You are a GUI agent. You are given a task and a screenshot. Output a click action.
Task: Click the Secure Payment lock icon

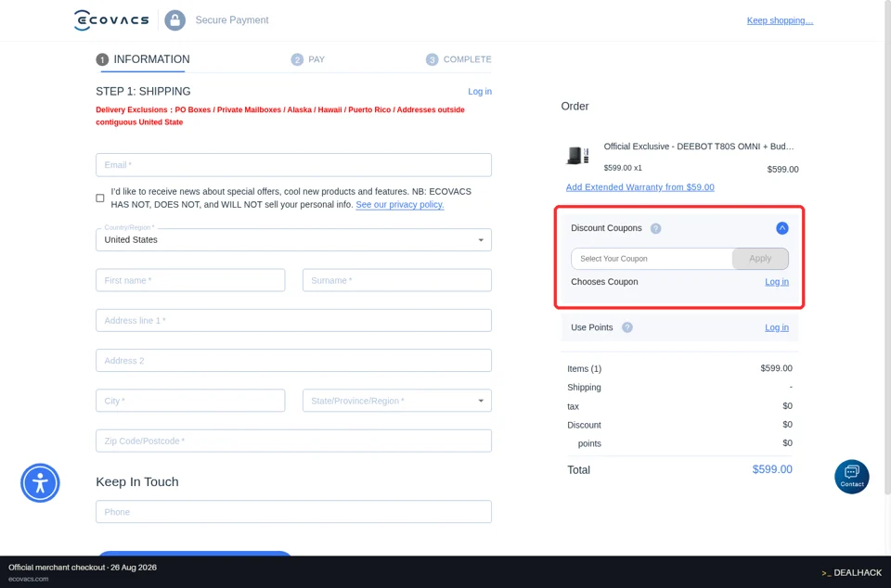click(175, 20)
